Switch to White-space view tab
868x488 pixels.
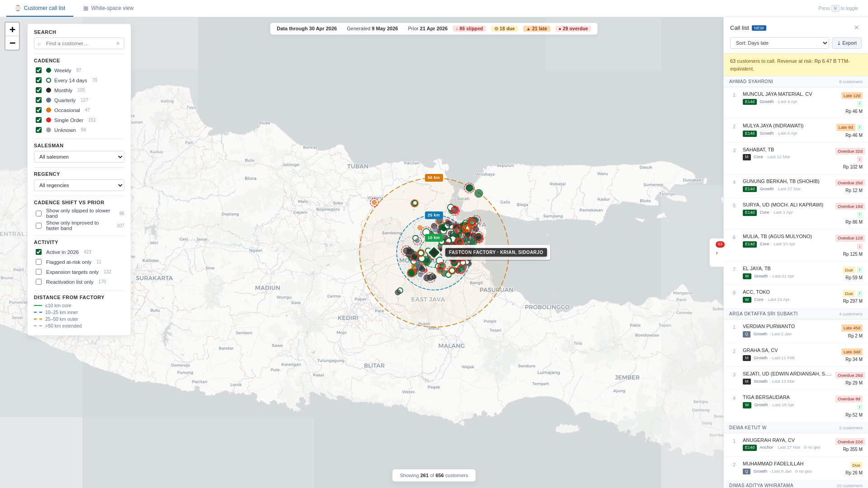(108, 8)
